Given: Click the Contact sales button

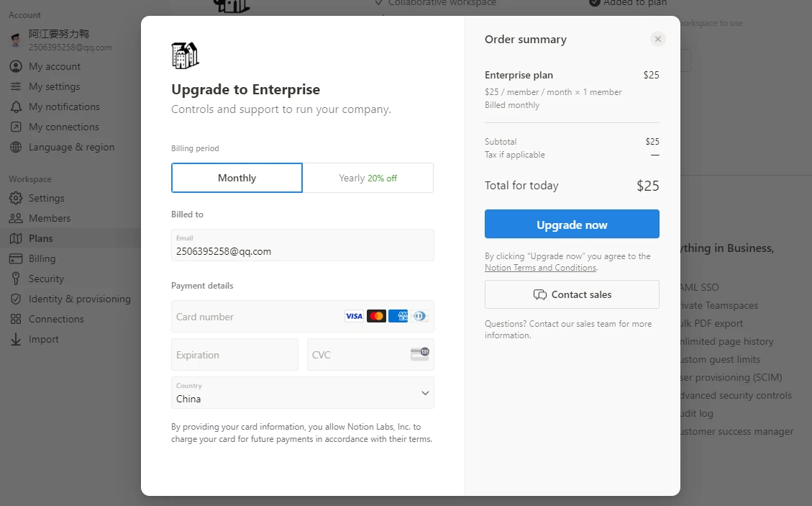Looking at the screenshot, I should pyautogui.click(x=572, y=294).
